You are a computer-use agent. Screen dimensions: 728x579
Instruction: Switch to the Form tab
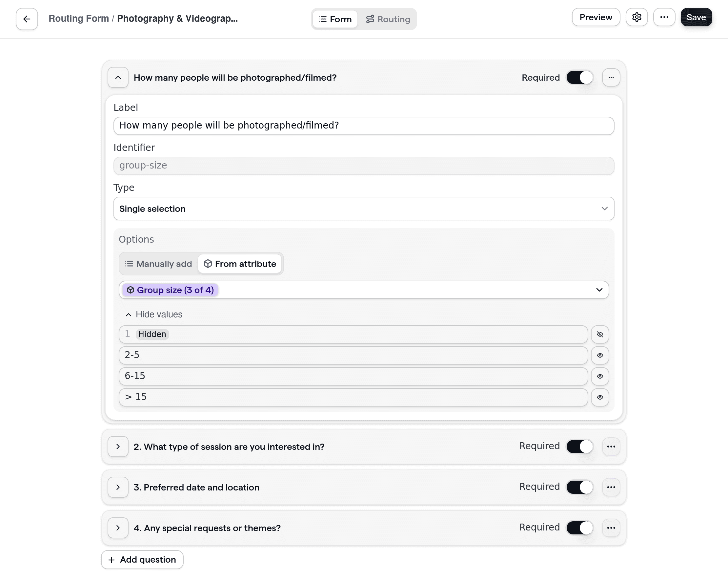334,19
